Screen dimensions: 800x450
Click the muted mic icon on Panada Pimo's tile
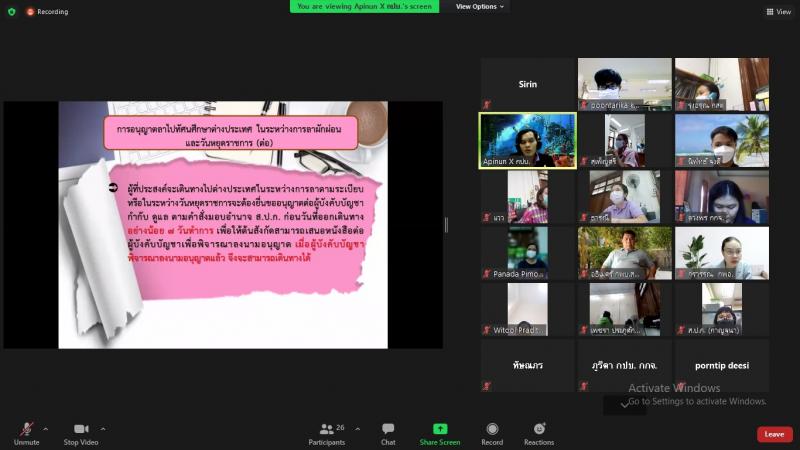click(487, 274)
